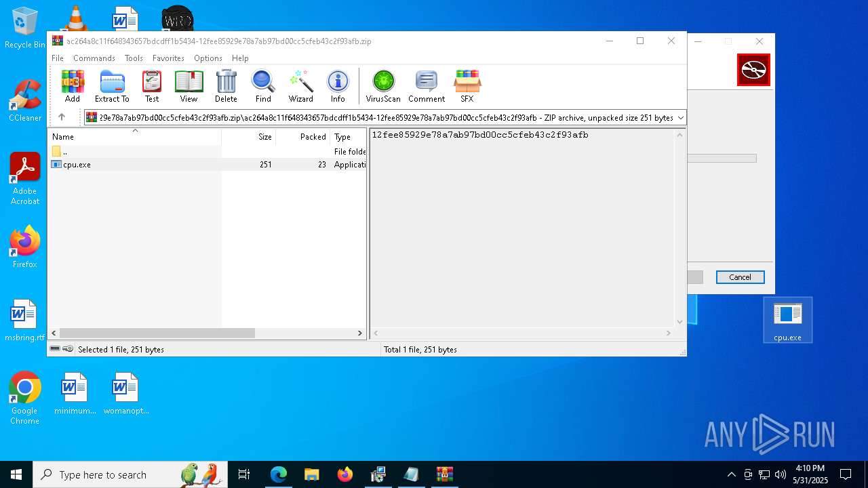
Task: Select the Recycle Bin desktop icon
Action: click(x=24, y=28)
